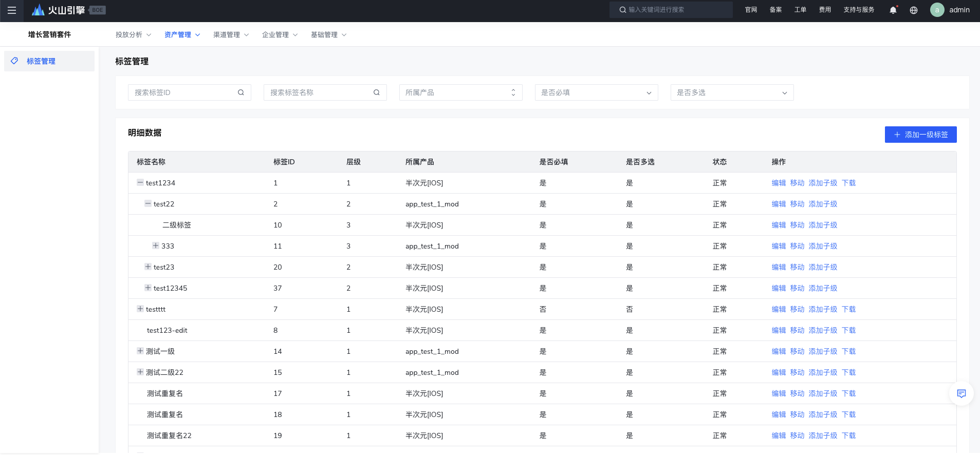Screen dimensions: 980x455
Task: Open the feedback chat widget
Action: [961, 394]
